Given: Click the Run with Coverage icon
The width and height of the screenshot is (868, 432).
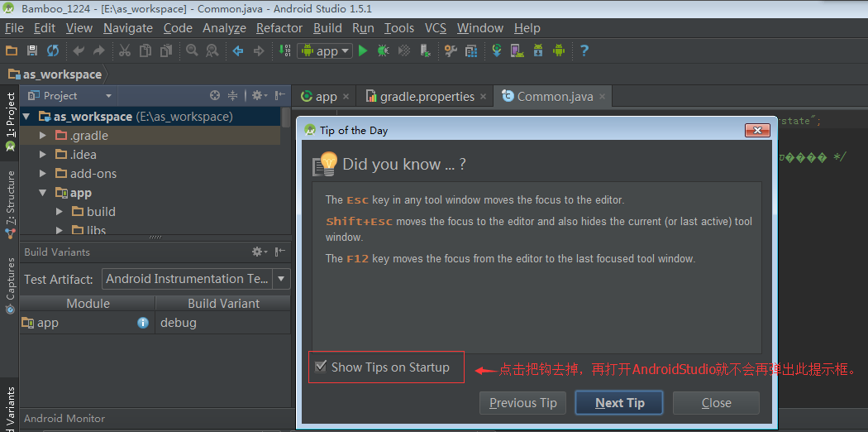Looking at the screenshot, I should coord(405,51).
